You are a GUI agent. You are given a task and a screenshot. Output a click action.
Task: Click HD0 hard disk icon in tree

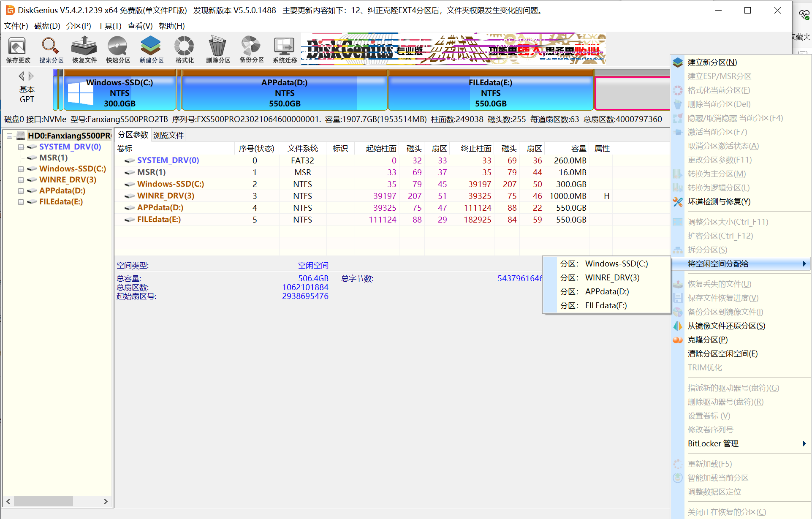point(21,136)
